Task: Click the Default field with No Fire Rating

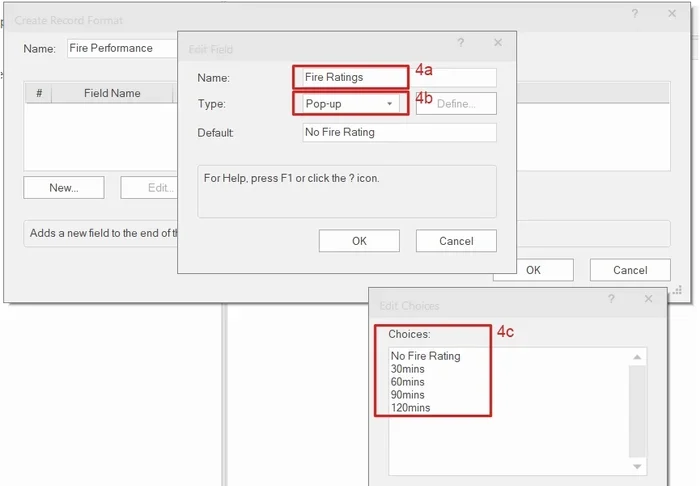Action: (398, 132)
